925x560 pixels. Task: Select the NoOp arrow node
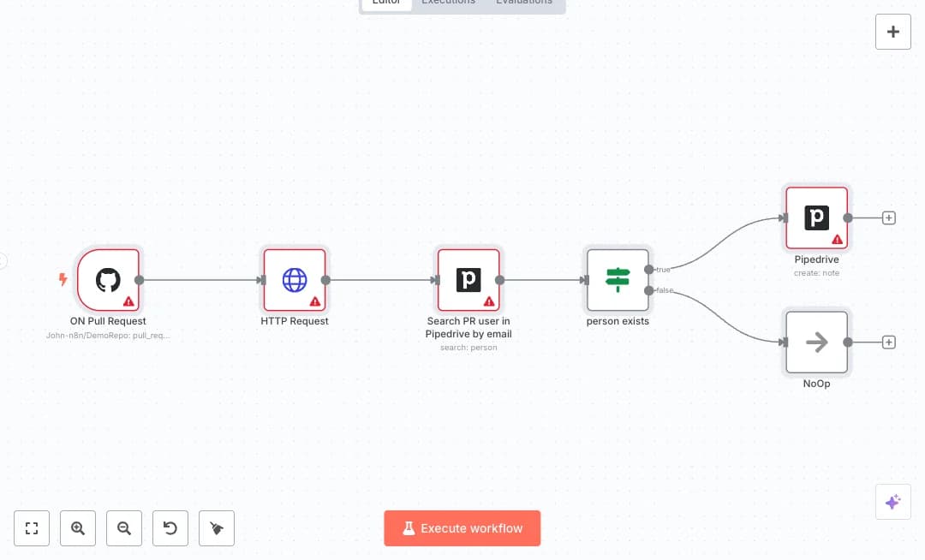pyautogui.click(x=816, y=342)
